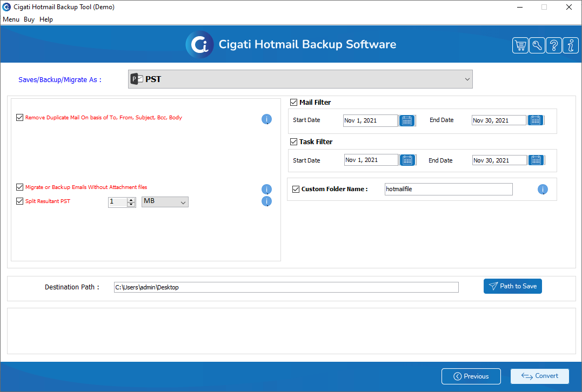Click Task Filter Start Date field
Viewport: 582px width, 392px height.
coord(371,160)
